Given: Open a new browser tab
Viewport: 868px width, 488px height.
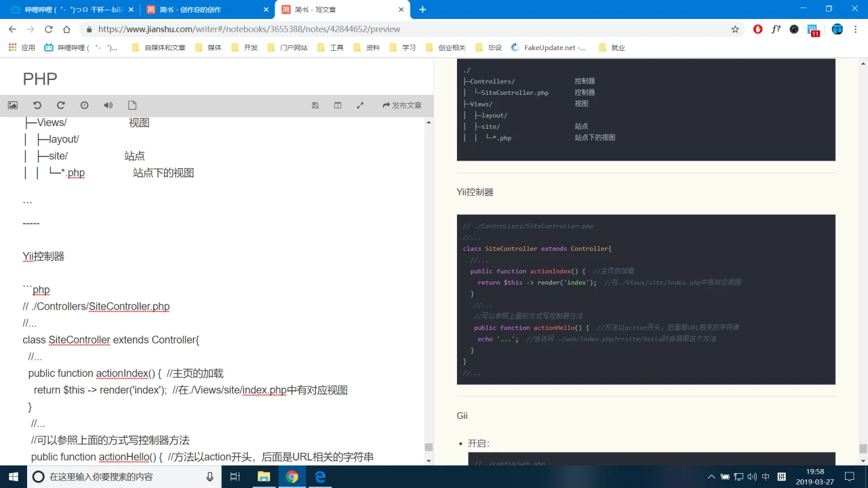Looking at the screenshot, I should [422, 9].
